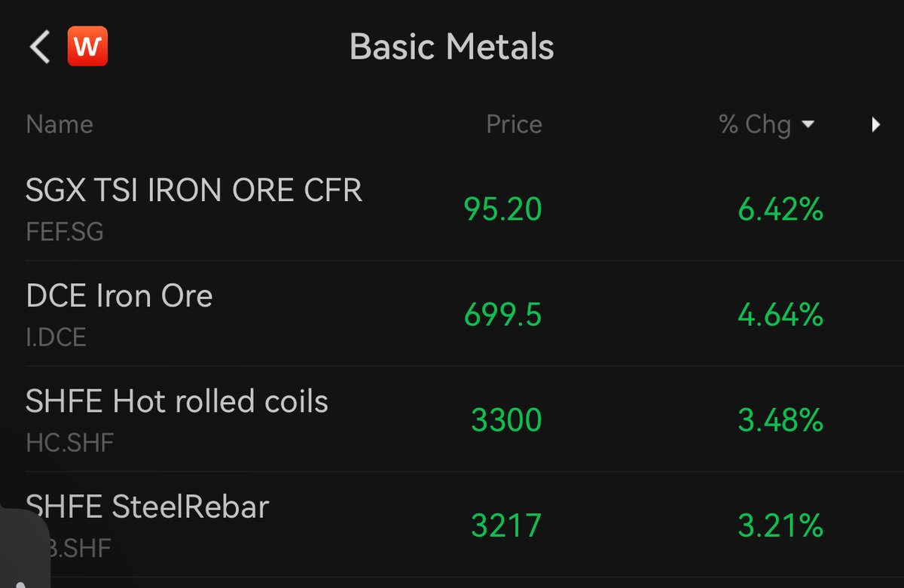Image resolution: width=904 pixels, height=588 pixels.
Task: Select the 95.20 price value
Action: coord(502,209)
